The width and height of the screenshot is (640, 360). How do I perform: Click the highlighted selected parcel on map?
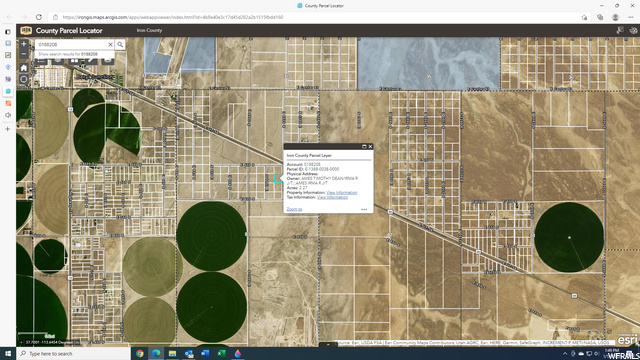(x=278, y=178)
